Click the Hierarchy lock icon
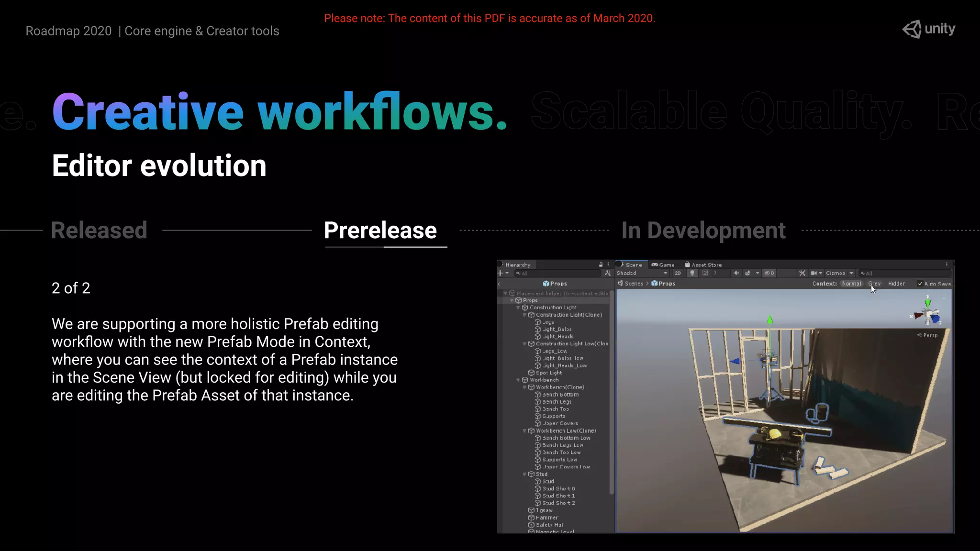The image size is (980, 551). click(601, 264)
